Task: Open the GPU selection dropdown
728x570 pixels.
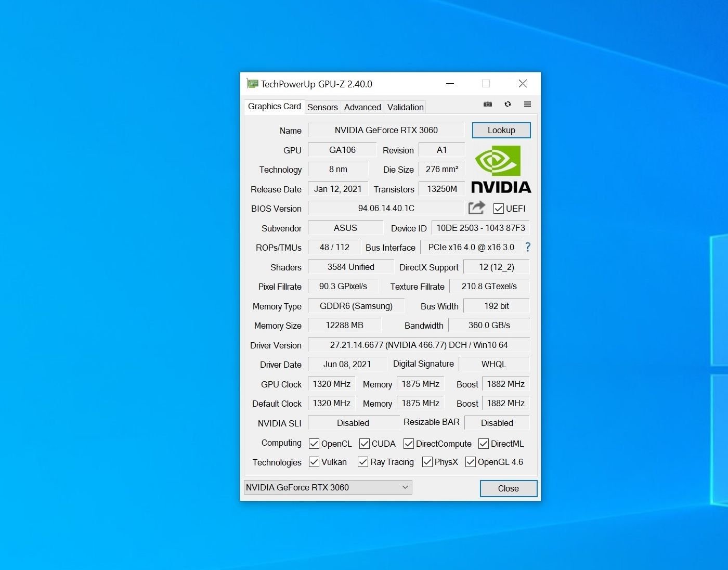Action: 328,487
